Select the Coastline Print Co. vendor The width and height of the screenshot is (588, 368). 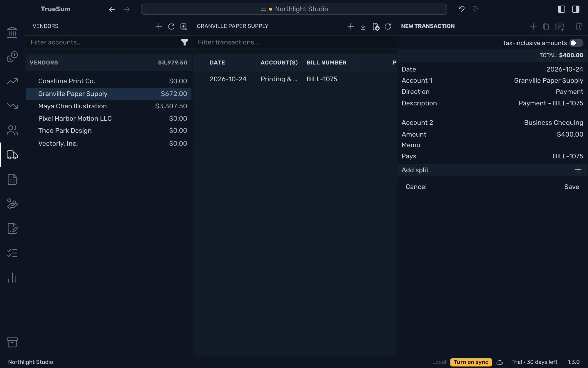[x=108, y=81]
